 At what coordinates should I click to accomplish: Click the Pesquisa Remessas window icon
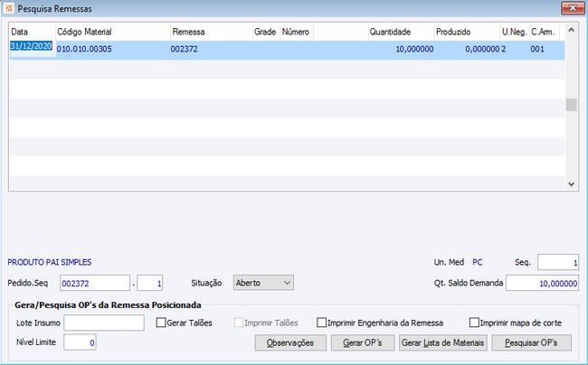click(x=9, y=8)
